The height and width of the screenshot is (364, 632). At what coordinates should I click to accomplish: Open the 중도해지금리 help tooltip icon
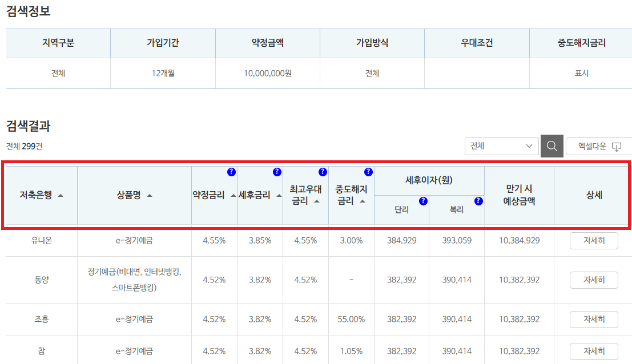pos(368,171)
